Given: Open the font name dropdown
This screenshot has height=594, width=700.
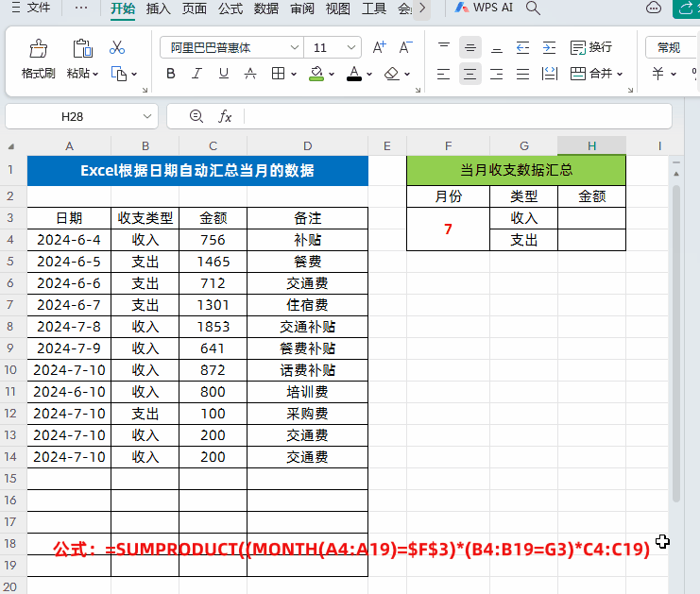Looking at the screenshot, I should click(294, 47).
